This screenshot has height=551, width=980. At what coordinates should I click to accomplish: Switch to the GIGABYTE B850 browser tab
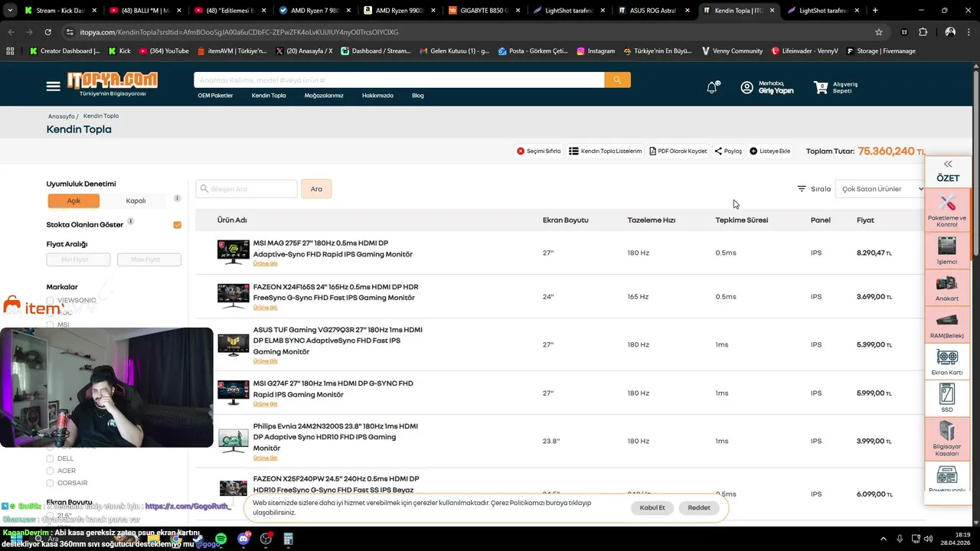click(x=484, y=11)
